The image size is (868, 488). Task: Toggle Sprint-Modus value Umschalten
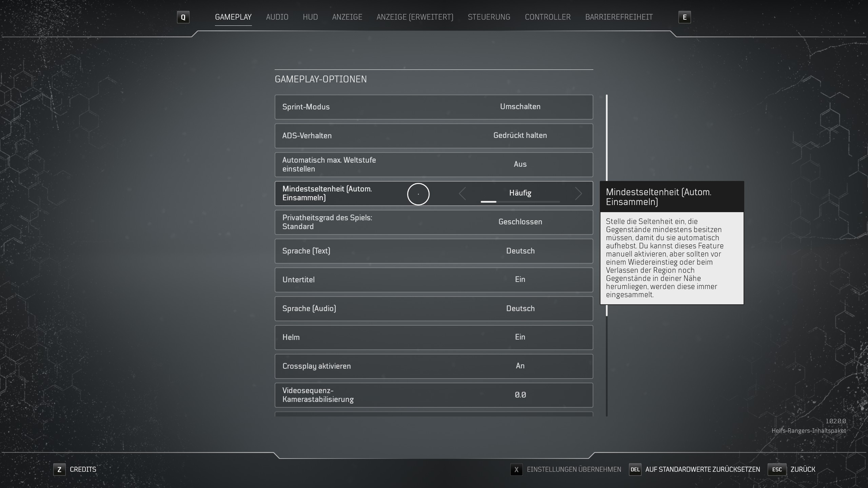520,106
